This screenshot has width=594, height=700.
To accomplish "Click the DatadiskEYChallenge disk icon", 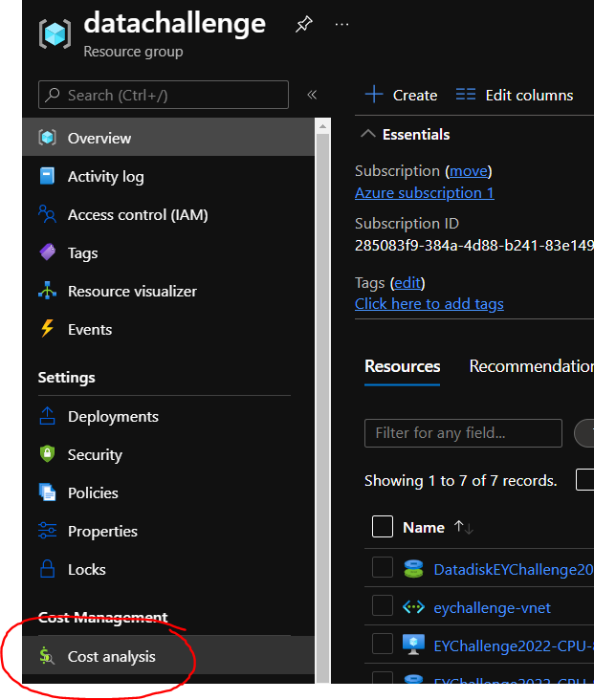I will pyautogui.click(x=413, y=569).
